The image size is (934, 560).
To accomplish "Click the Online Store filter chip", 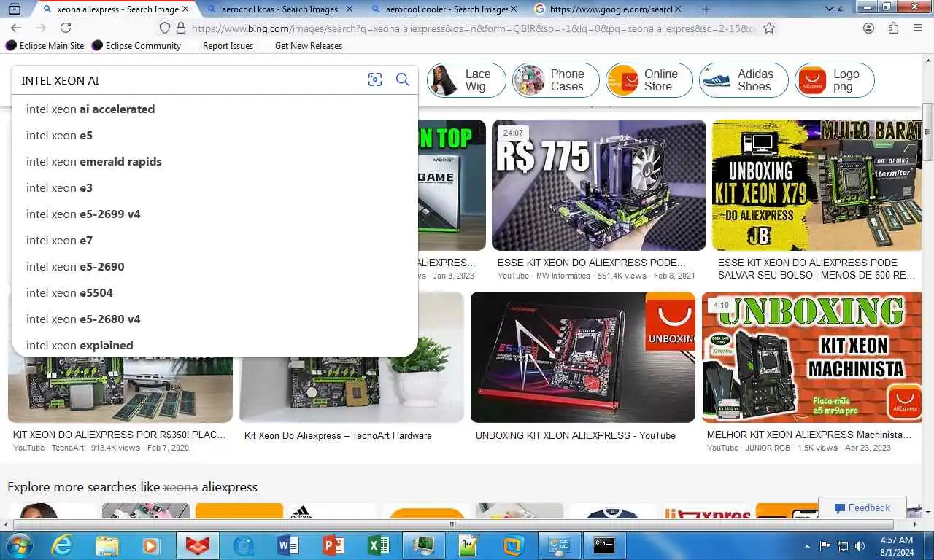I will pyautogui.click(x=649, y=80).
